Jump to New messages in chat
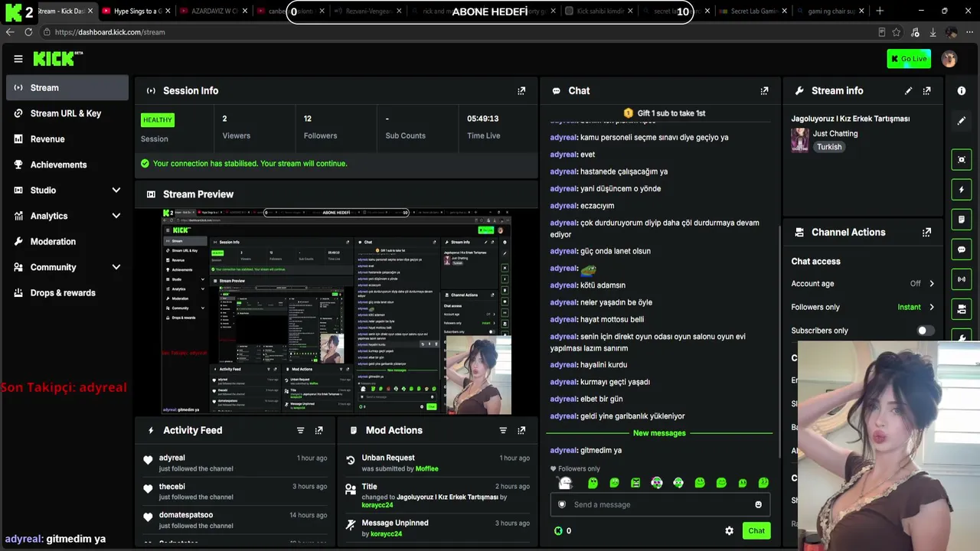Viewport: 980px width, 551px height. 659,433
